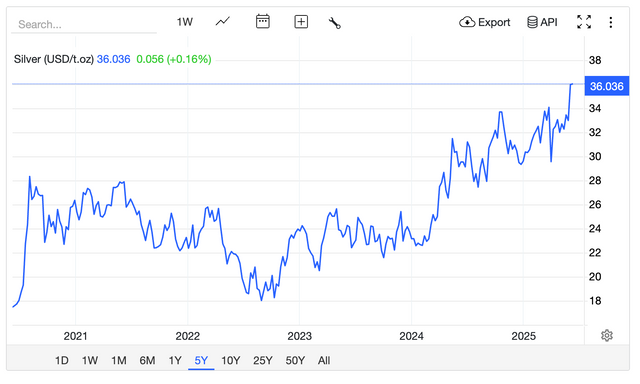Select the 25Y time range
640x384 pixels.
pyautogui.click(x=262, y=360)
